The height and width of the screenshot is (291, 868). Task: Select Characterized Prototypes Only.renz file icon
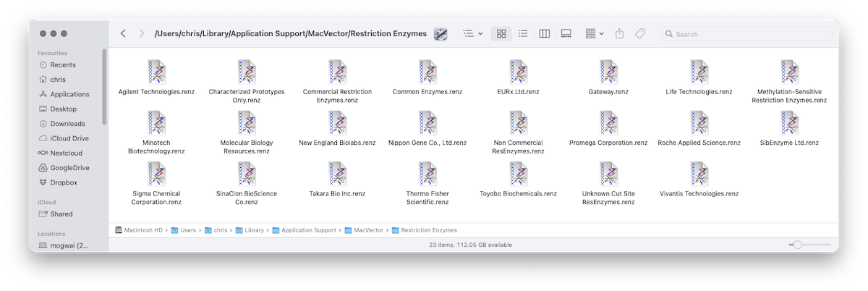(247, 72)
